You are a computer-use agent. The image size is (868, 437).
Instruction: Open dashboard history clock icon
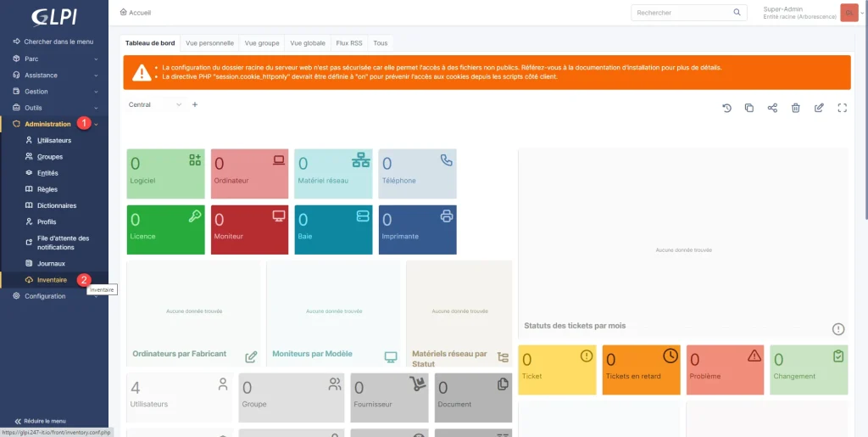click(726, 108)
